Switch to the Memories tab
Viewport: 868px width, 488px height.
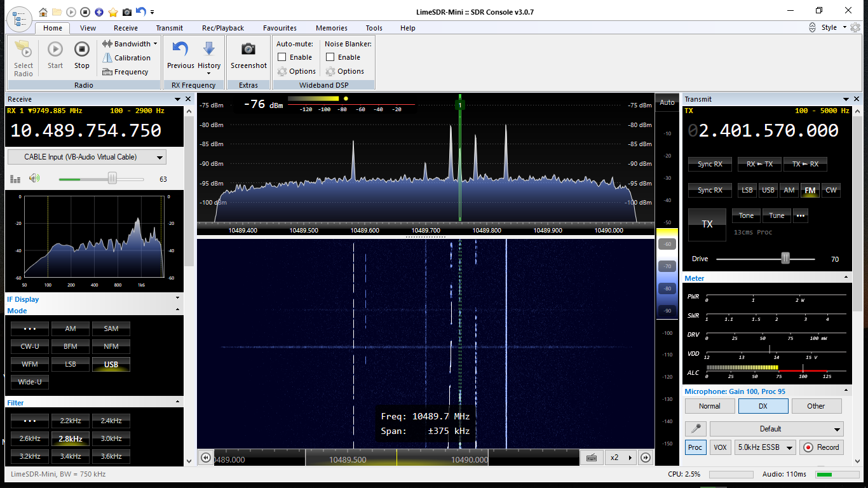[x=332, y=28]
